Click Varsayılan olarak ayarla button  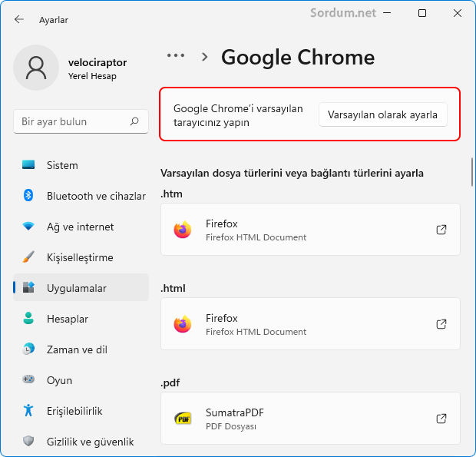(x=383, y=114)
